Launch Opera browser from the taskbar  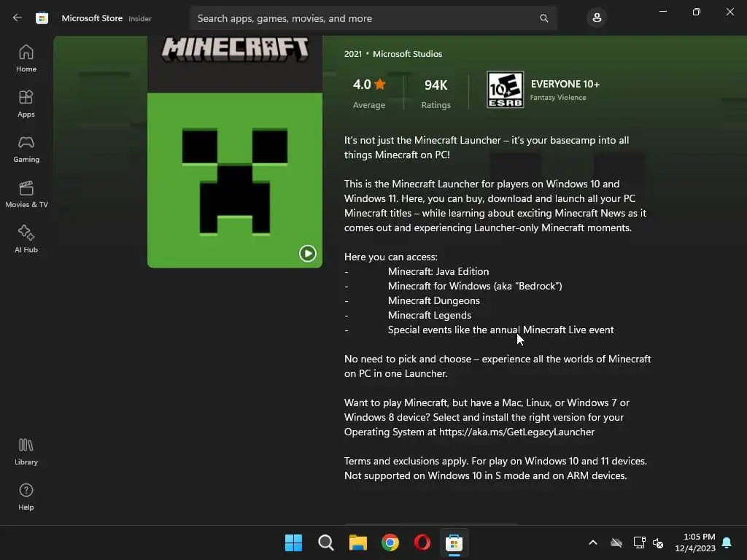pos(422,542)
